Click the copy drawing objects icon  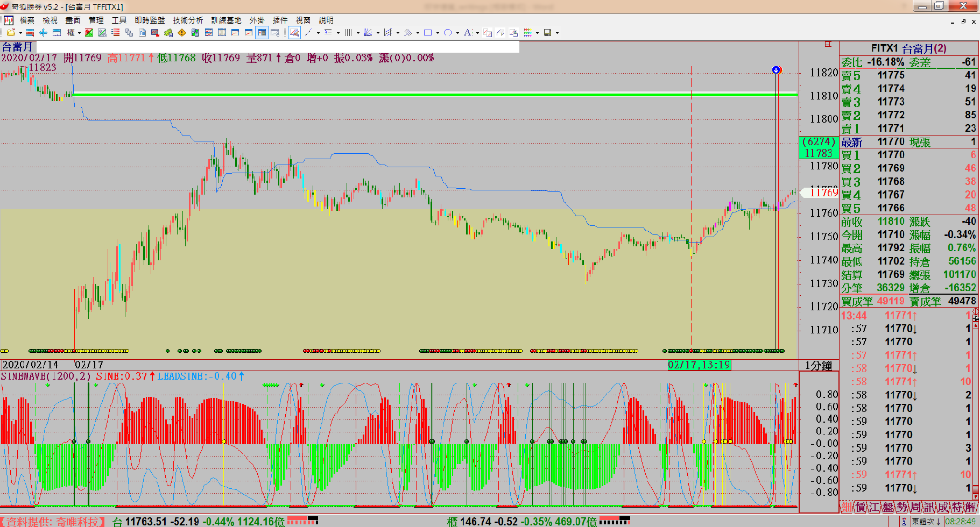pos(488,33)
